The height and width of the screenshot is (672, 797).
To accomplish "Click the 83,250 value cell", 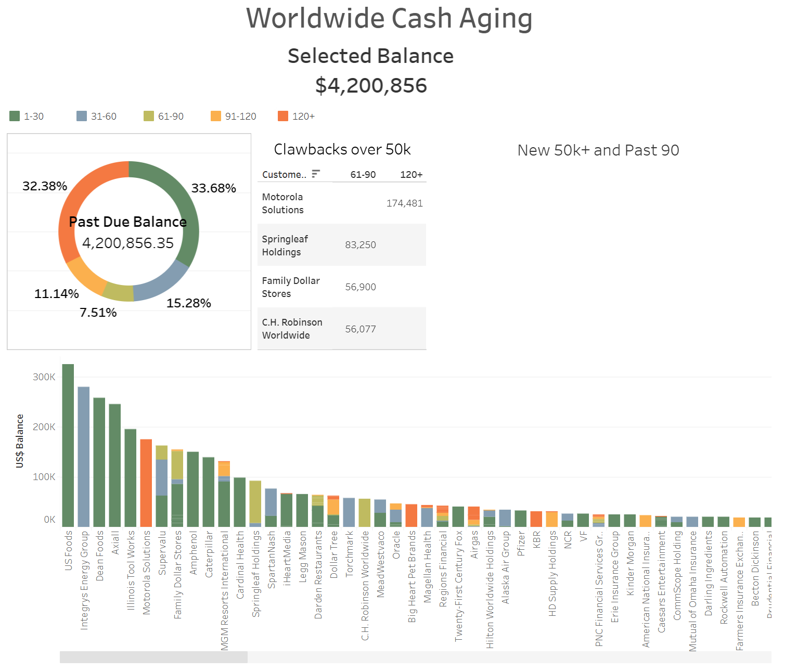I will pyautogui.click(x=361, y=245).
